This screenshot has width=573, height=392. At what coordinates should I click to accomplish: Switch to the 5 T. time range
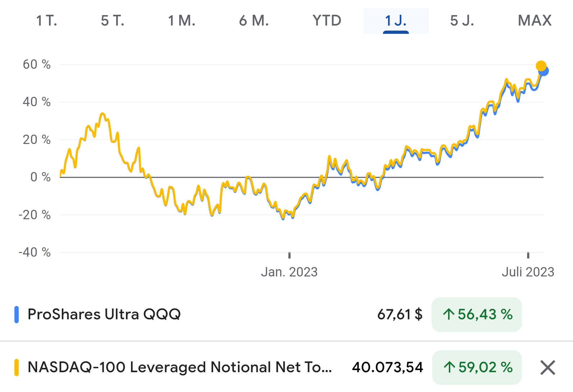coord(113,21)
